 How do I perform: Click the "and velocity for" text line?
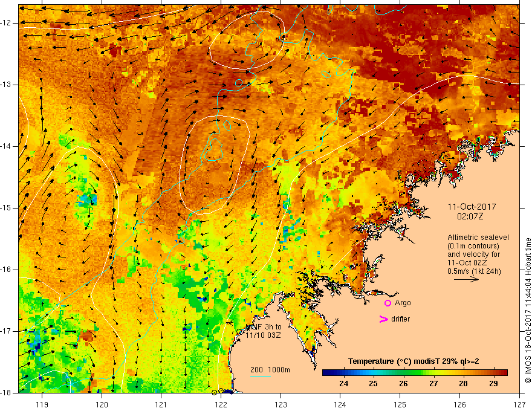[473, 254]
